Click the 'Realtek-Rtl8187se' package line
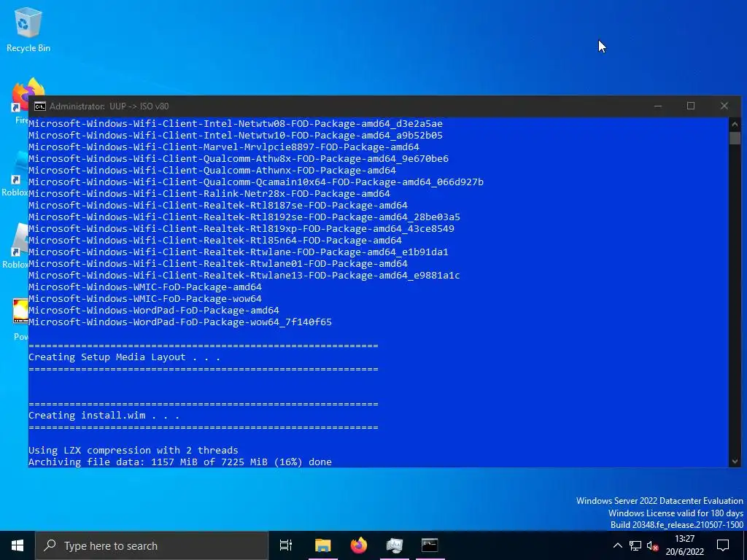The height and width of the screenshot is (560, 747). (217, 205)
